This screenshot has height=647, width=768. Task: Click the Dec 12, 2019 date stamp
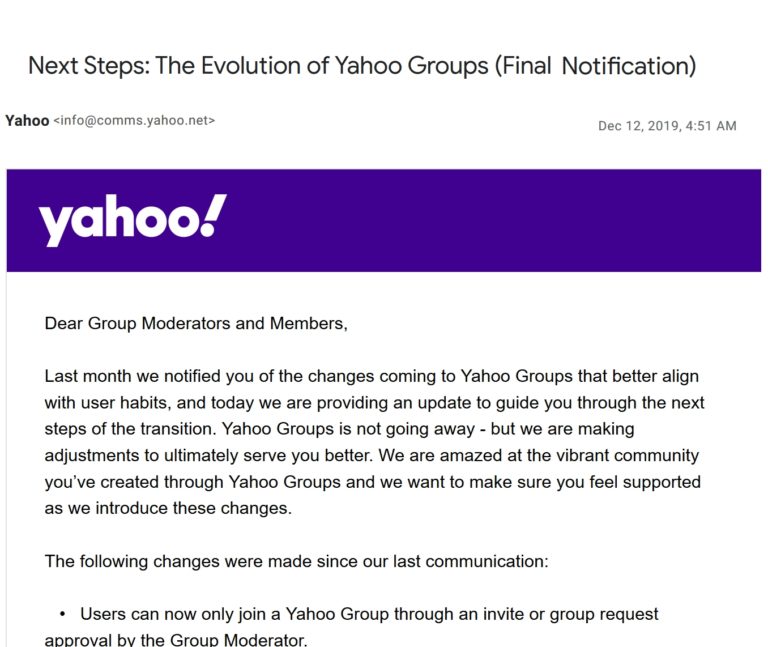coord(639,126)
